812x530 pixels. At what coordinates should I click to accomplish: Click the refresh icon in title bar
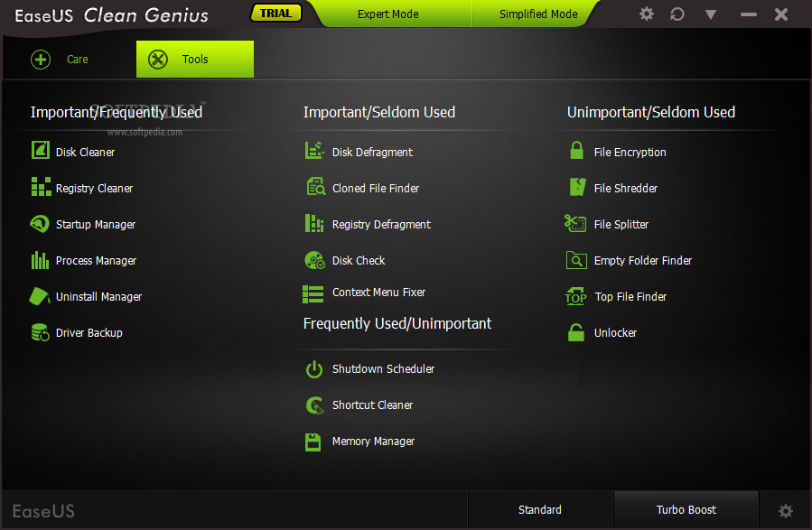677,14
